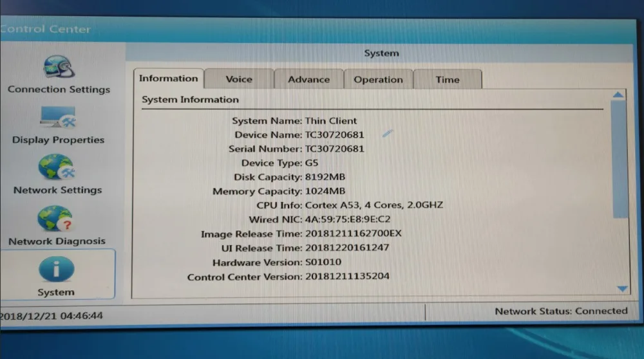Click Hardware Version value S01010

click(x=323, y=262)
